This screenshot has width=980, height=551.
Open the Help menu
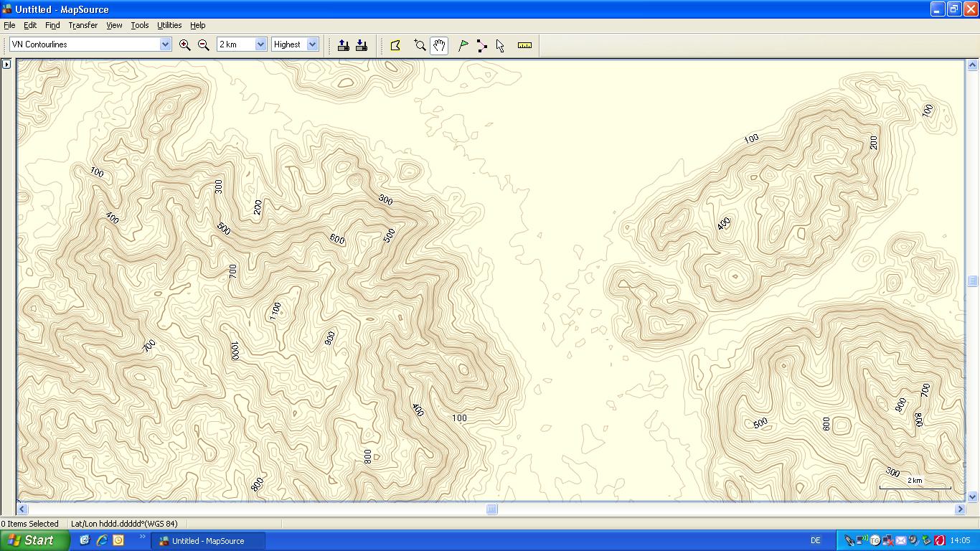(197, 25)
